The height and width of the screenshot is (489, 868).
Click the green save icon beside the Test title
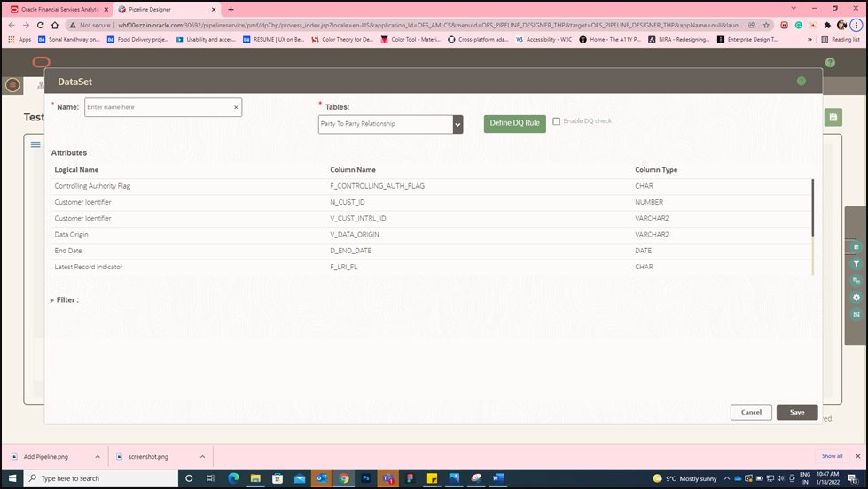pyautogui.click(x=833, y=117)
